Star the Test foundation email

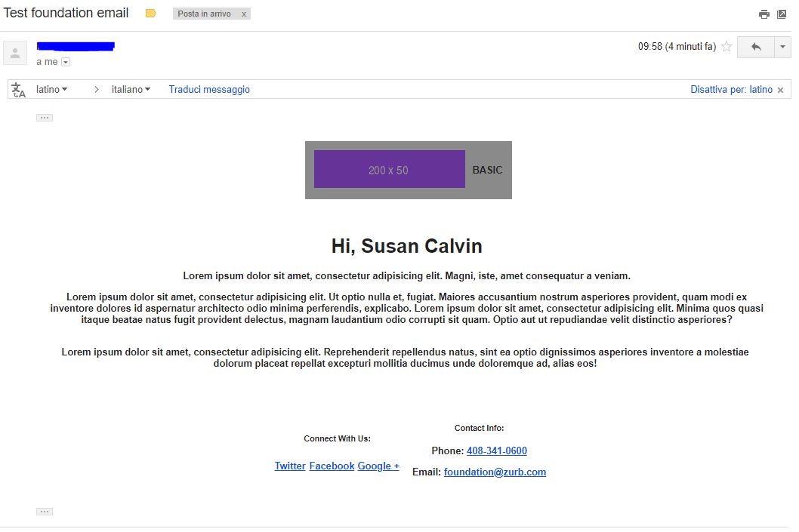pyautogui.click(x=725, y=46)
